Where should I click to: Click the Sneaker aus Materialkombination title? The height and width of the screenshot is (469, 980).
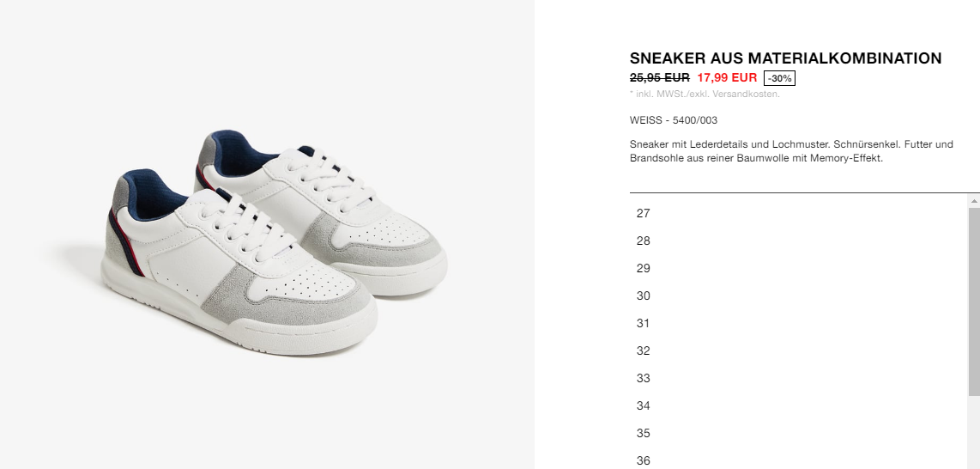point(785,58)
